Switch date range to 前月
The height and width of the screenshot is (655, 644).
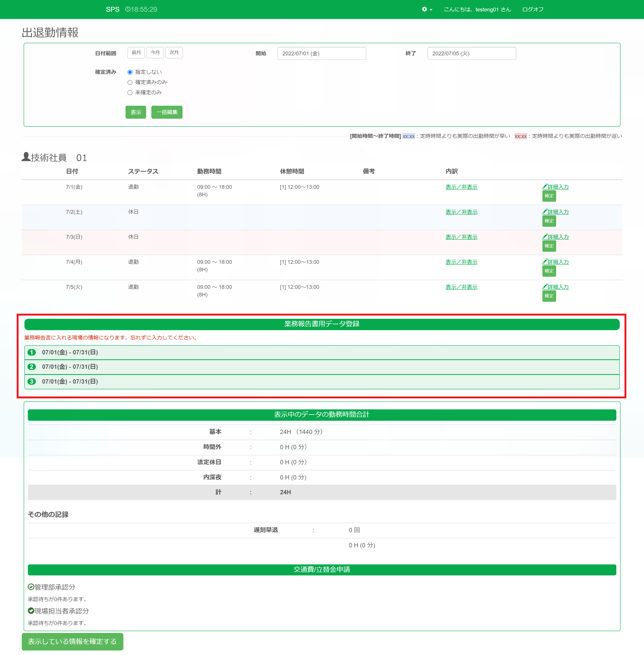click(136, 52)
